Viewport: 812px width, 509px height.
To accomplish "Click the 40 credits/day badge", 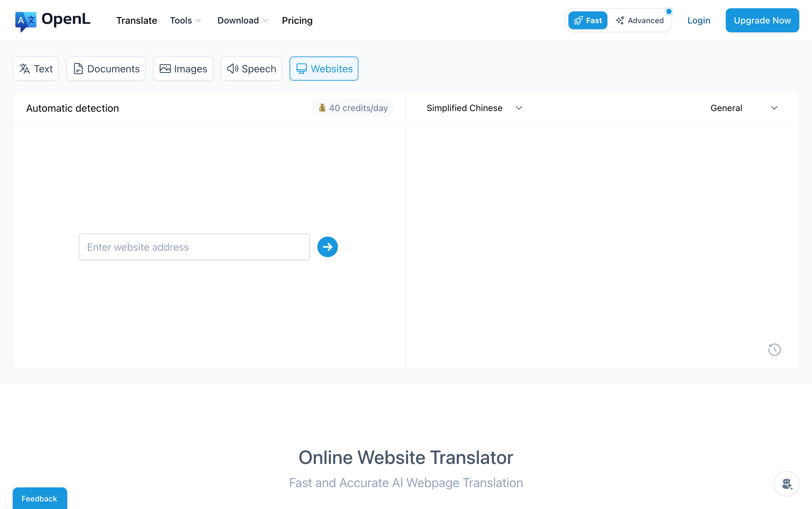I will click(352, 108).
